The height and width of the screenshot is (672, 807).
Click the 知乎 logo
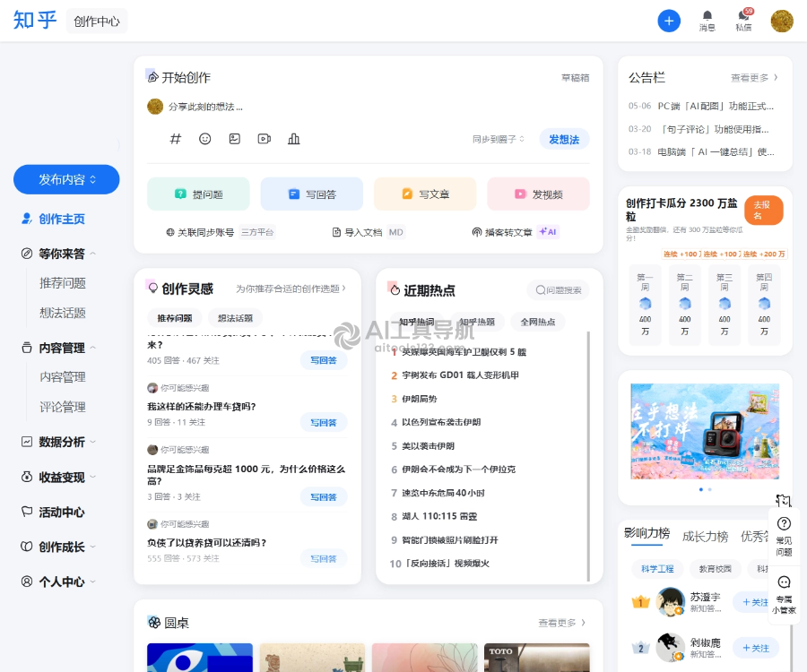point(34,20)
